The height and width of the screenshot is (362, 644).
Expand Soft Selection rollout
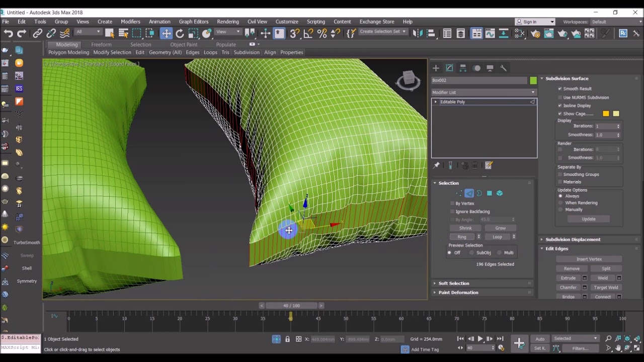point(453,284)
